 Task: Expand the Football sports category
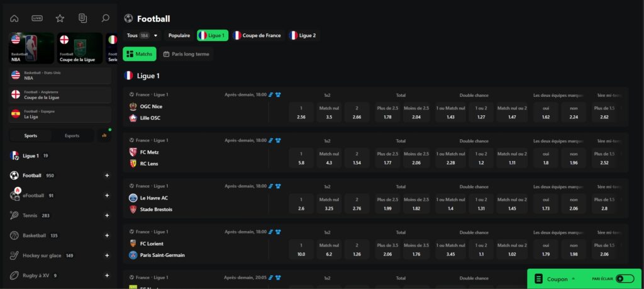(x=107, y=176)
